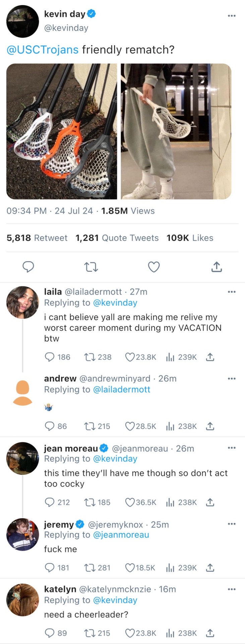This screenshot has width=245, height=644.
Task: Show the 1,281 Quote Tweets list
Action: 117,238
